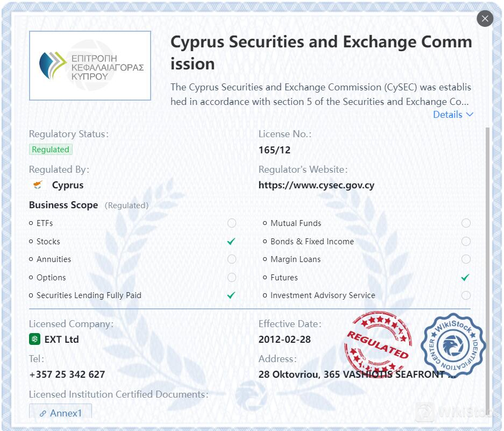Image resolution: width=504 pixels, height=431 pixels.
Task: Click the red REGULATED stamp
Action: [x=378, y=343]
